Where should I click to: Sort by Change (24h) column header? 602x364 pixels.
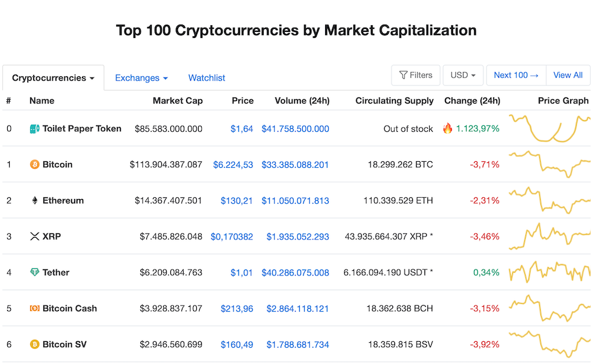click(472, 100)
